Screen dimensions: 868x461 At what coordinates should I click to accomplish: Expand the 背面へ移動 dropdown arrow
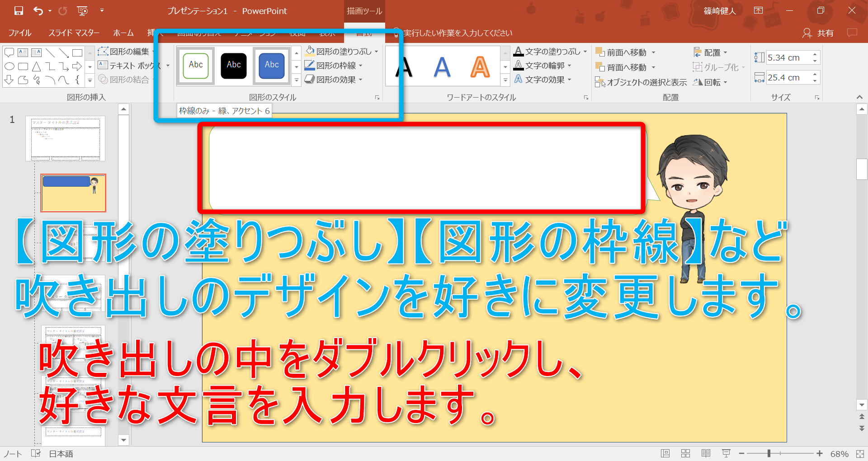653,67
